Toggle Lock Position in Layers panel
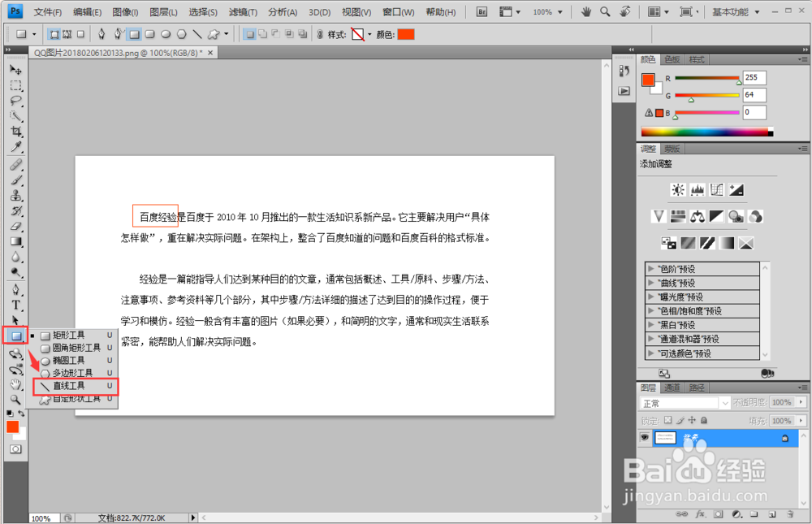The width and height of the screenshot is (812, 524). 692,420
